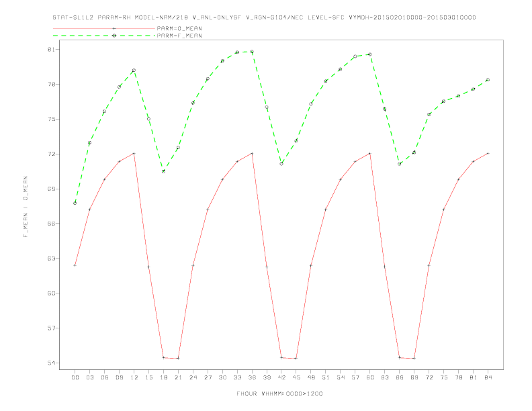Click x-axis tick label 57

pos(355,377)
